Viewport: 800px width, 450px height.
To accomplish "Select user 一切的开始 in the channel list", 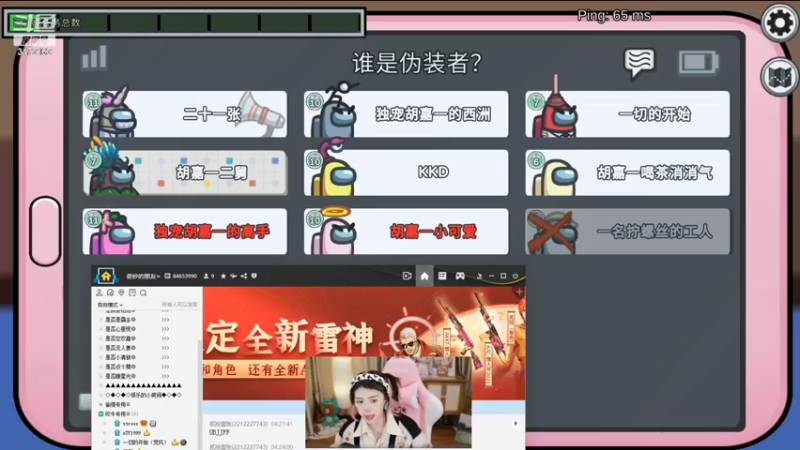I will tap(144, 442).
